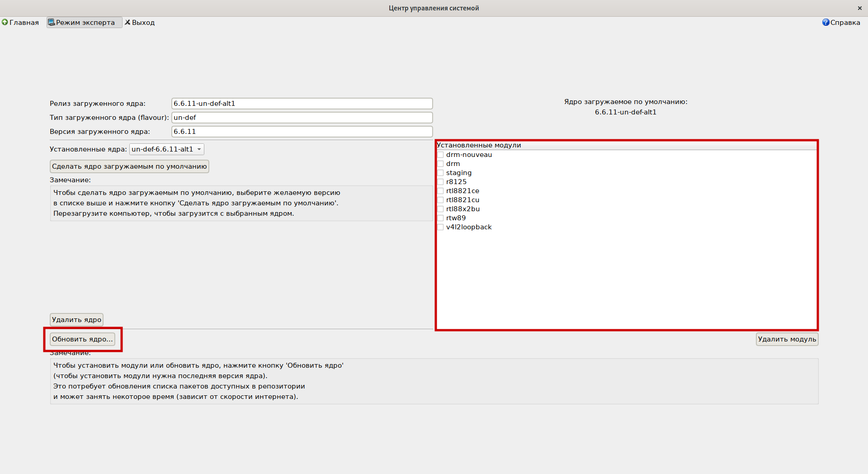Close the Центр управления системой window

[859, 8]
